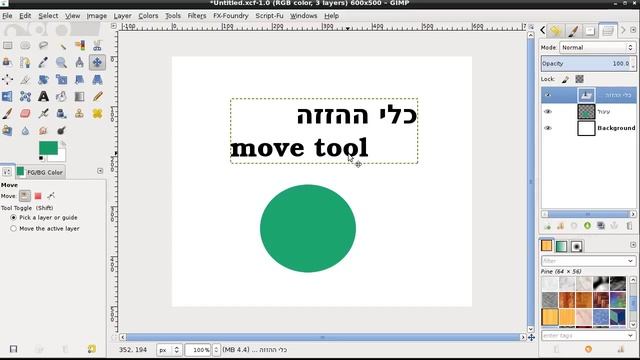Select the Cage Transform tool
The height and width of the screenshot is (360, 640).
tap(25, 97)
